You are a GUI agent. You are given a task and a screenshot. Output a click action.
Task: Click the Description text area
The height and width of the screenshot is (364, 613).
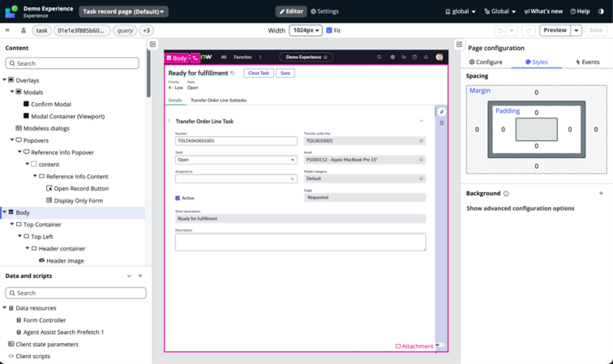pyautogui.click(x=301, y=242)
